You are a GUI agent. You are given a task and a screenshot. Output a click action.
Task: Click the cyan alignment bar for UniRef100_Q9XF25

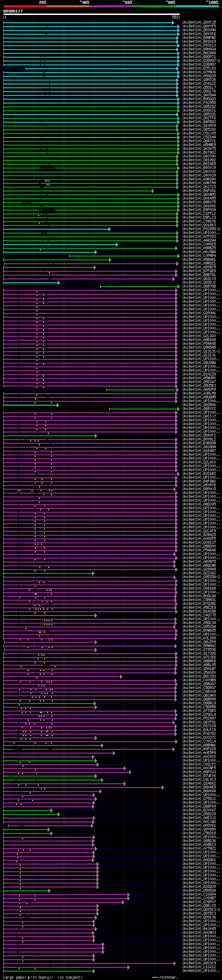tap(89, 23)
